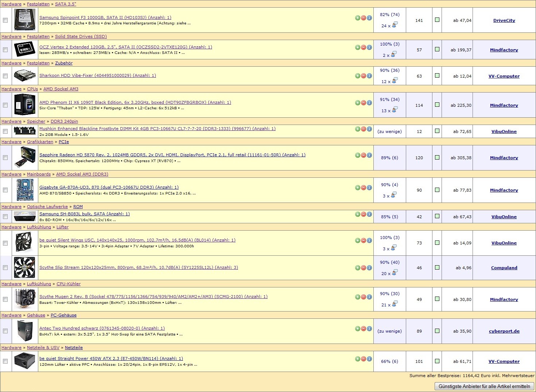Open Mushkin Enhanced Blackline Frostbyte product link
Viewport: 536px width, 392px height.
pos(157,129)
